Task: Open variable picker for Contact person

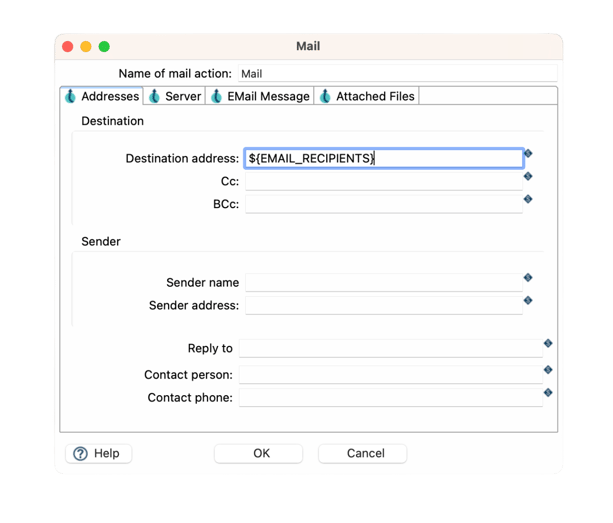Action: click(x=548, y=369)
